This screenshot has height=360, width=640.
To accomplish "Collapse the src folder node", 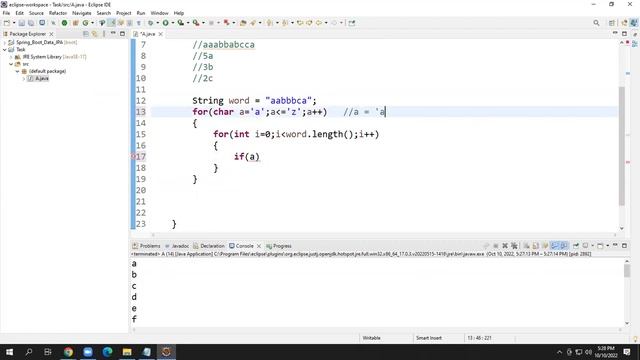I will 11,64.
